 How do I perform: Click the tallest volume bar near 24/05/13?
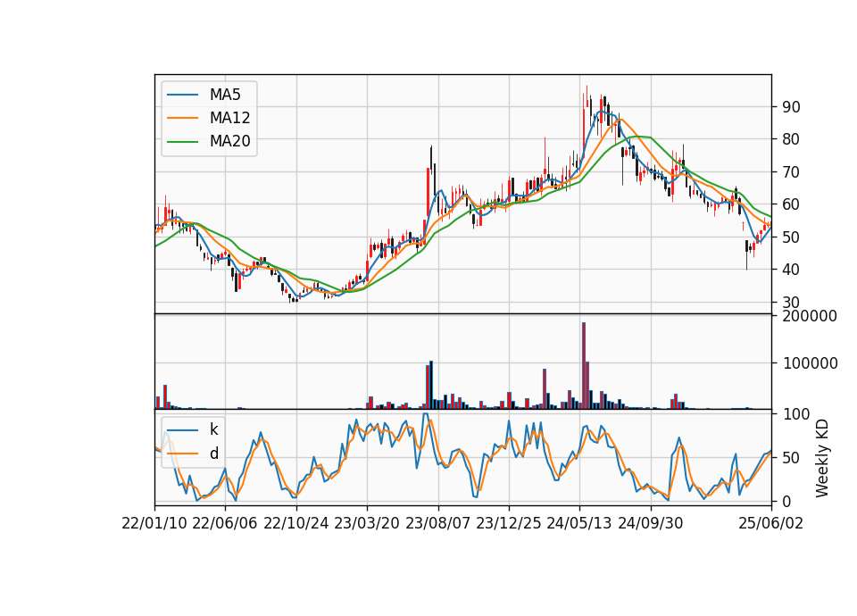pos(584,366)
